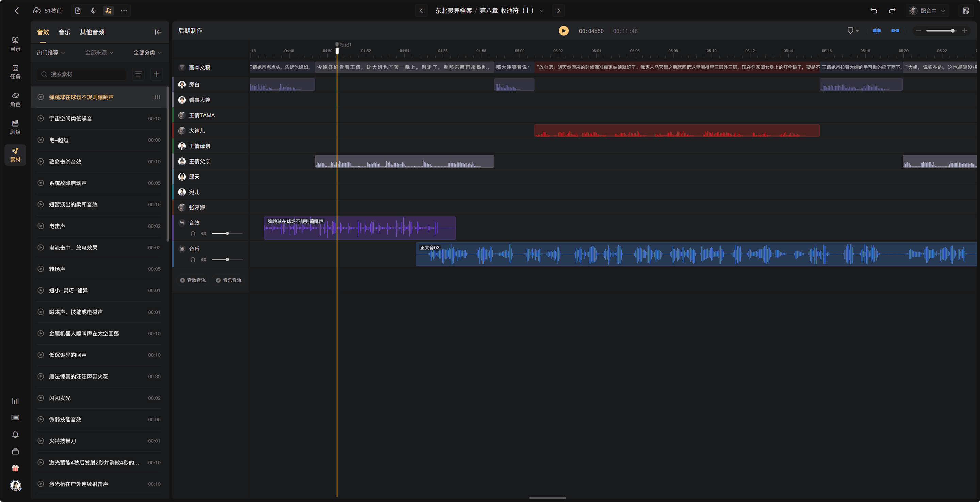
Task: Toggle headphone solo on 音效 track
Action: coord(193,234)
